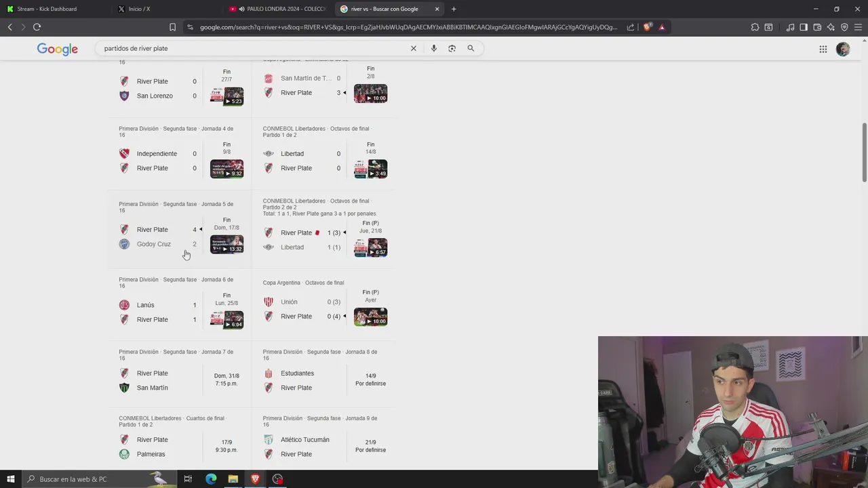868x488 pixels.
Task: Select the Godoy Cruz team name
Action: click(x=154, y=244)
